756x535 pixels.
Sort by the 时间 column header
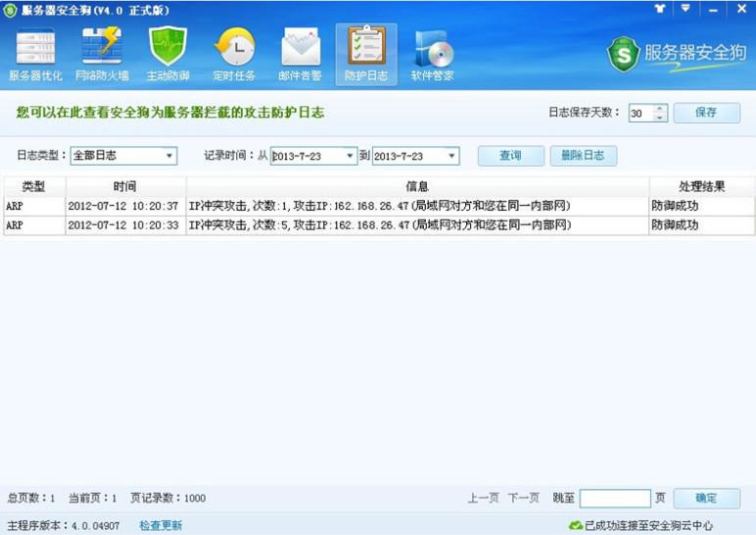[124, 186]
